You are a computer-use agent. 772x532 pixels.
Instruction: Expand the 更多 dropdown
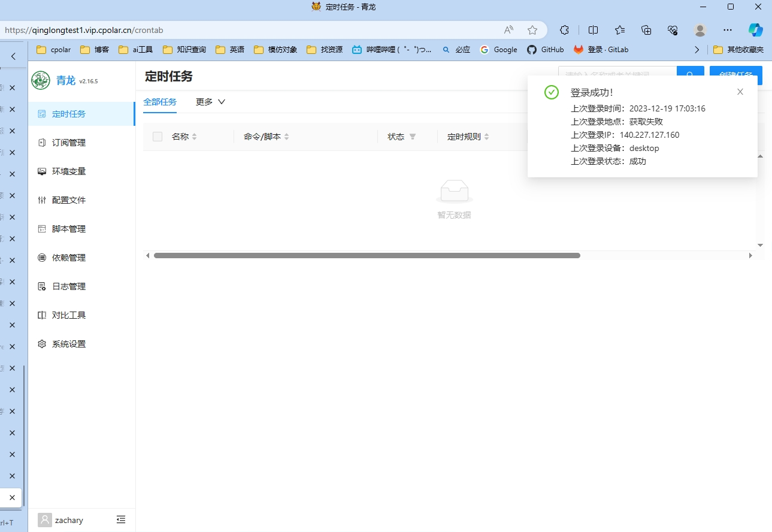pyautogui.click(x=211, y=102)
